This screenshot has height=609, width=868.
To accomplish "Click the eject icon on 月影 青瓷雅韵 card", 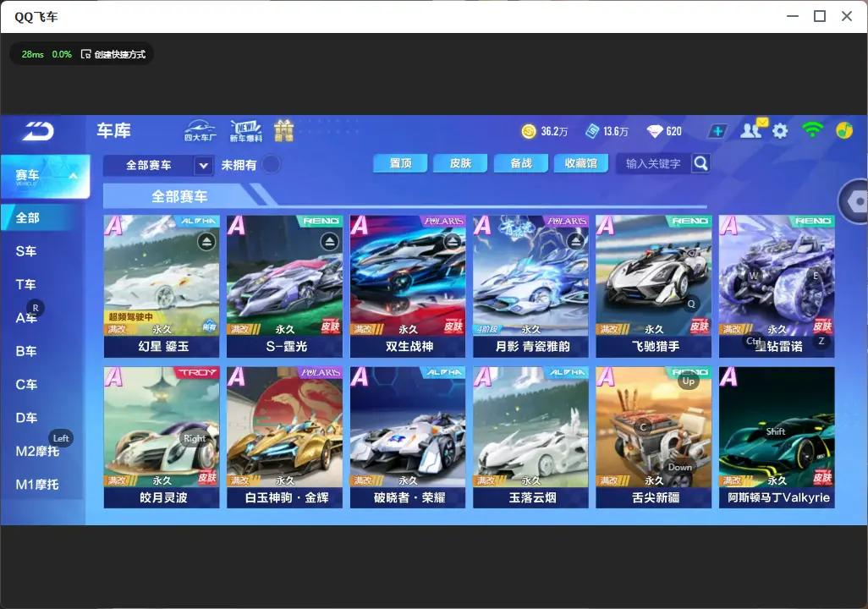I will coord(575,241).
